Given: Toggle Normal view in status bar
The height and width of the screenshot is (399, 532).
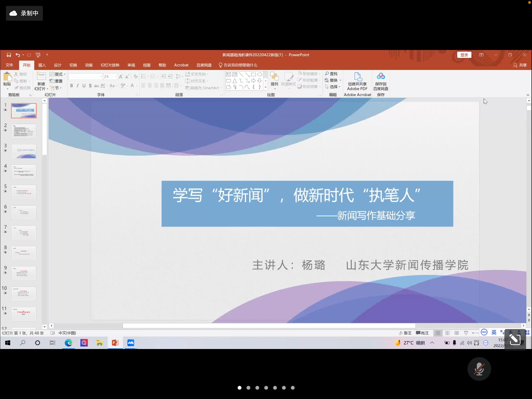Looking at the screenshot, I should click(438, 333).
